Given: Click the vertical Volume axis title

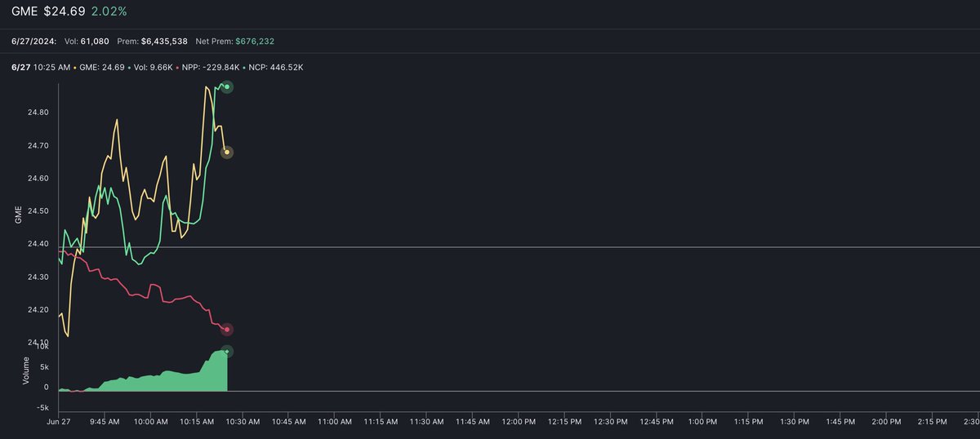Looking at the screenshot, I should pyautogui.click(x=26, y=371).
